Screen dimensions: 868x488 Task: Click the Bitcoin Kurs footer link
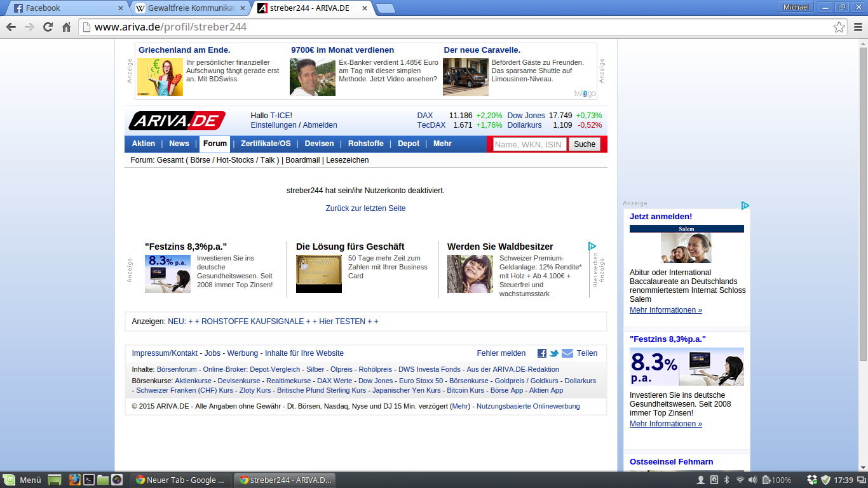click(x=465, y=390)
